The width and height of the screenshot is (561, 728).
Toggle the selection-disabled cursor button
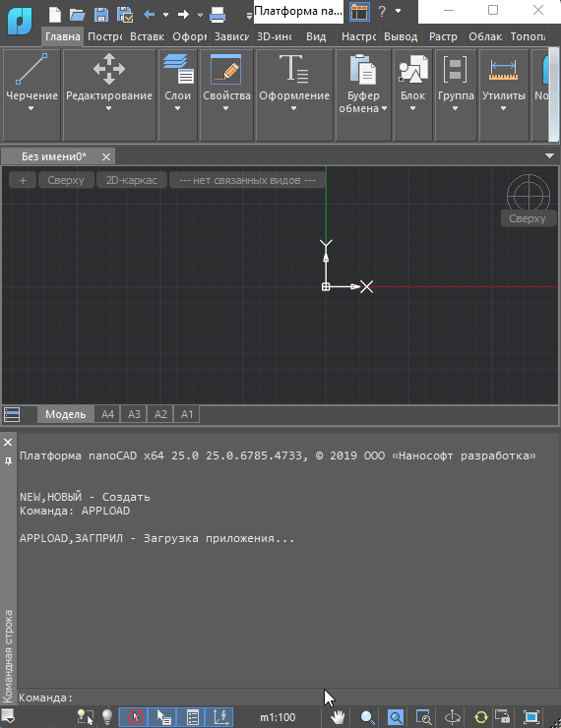click(136, 717)
